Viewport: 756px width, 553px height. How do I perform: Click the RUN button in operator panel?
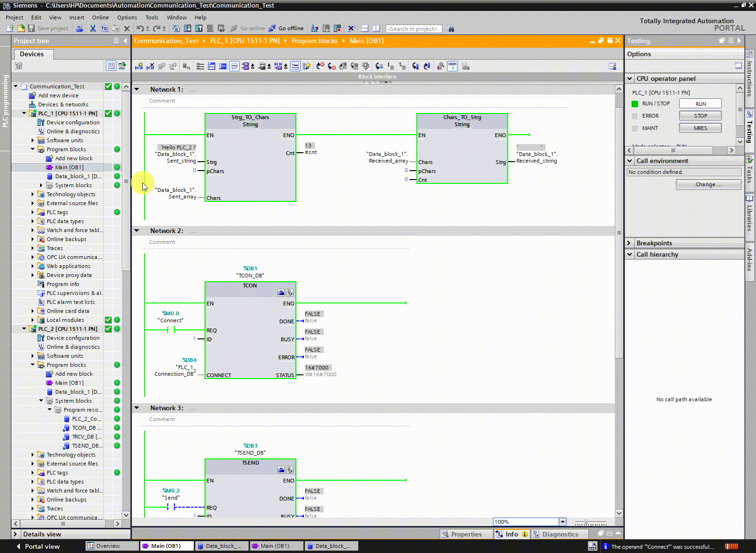click(700, 104)
